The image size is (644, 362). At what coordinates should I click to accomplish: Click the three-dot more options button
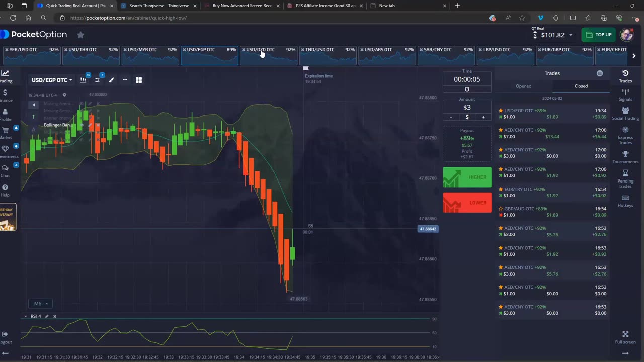pos(125,80)
